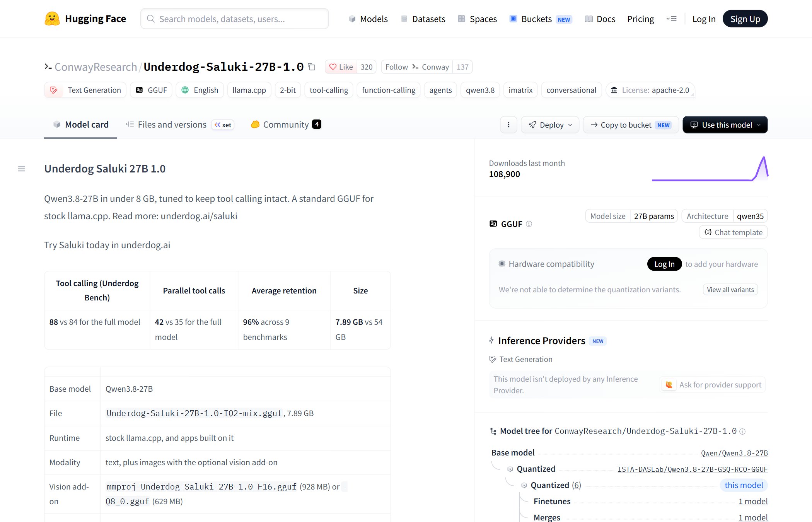Screen dimensions: 812x522
Task: Click the Hugging Face logo icon
Action: 52,19
